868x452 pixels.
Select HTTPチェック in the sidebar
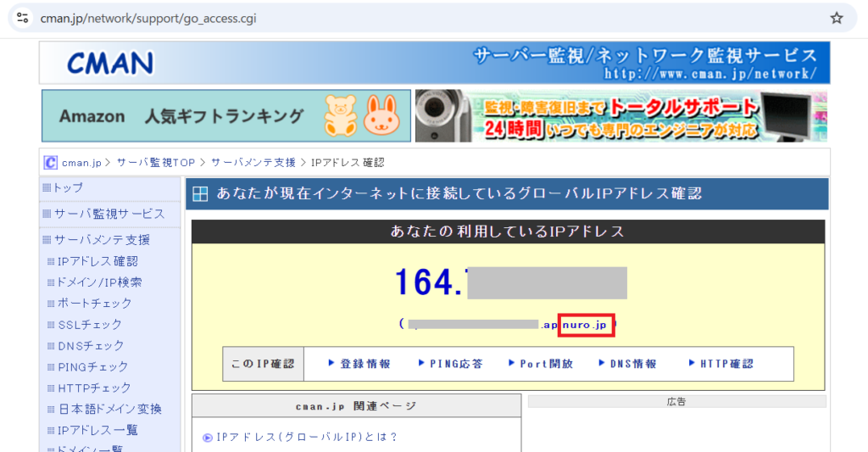[94, 388]
